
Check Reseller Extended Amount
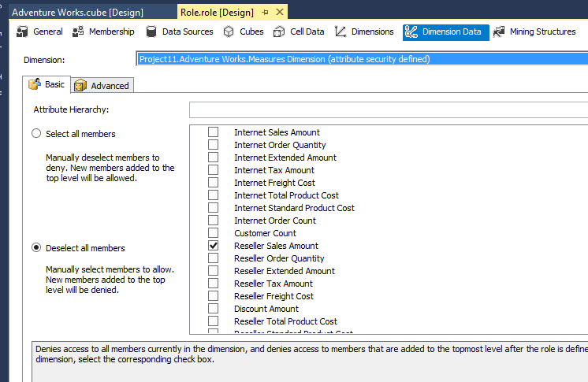point(213,271)
